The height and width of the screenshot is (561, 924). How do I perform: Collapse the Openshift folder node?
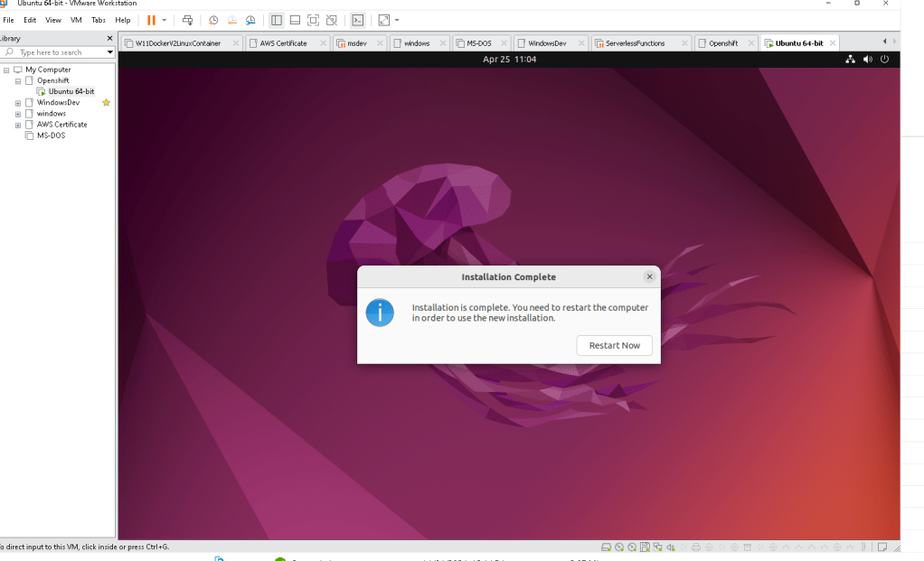pos(18,80)
